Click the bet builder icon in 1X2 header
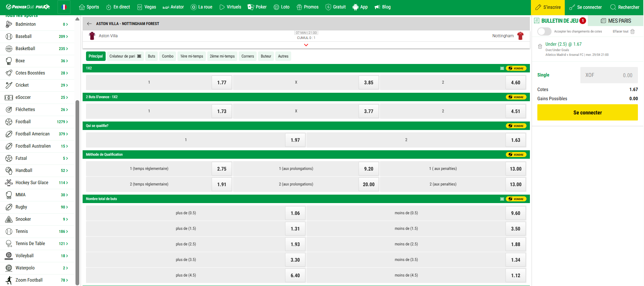This screenshot has width=644, height=286. click(x=502, y=68)
